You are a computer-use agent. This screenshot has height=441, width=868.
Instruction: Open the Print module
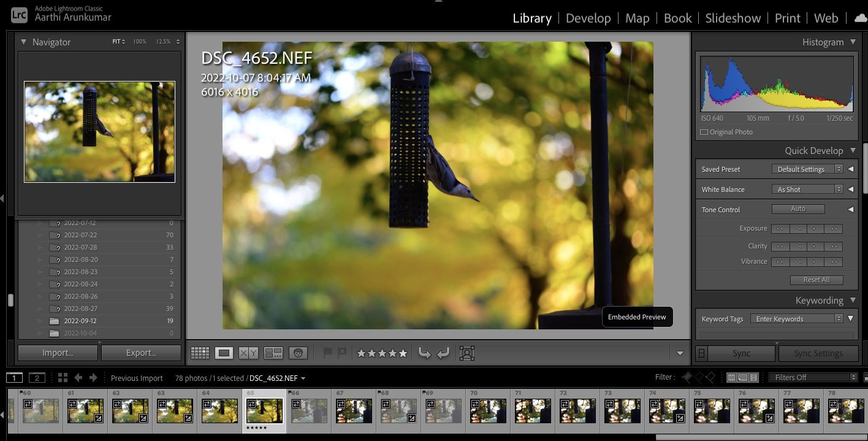(x=788, y=18)
